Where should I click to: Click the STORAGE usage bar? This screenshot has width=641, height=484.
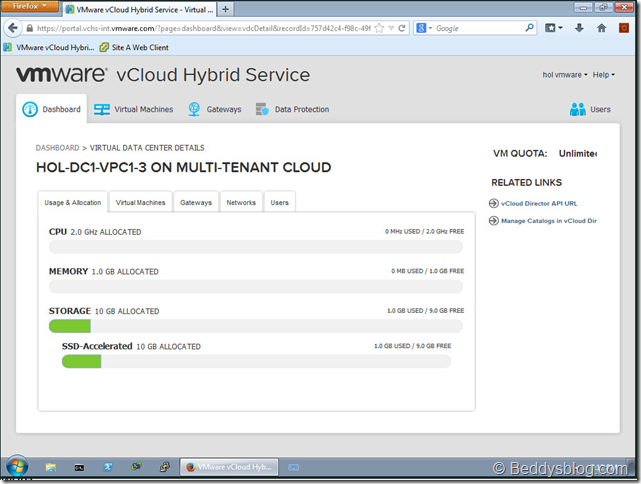(256, 326)
